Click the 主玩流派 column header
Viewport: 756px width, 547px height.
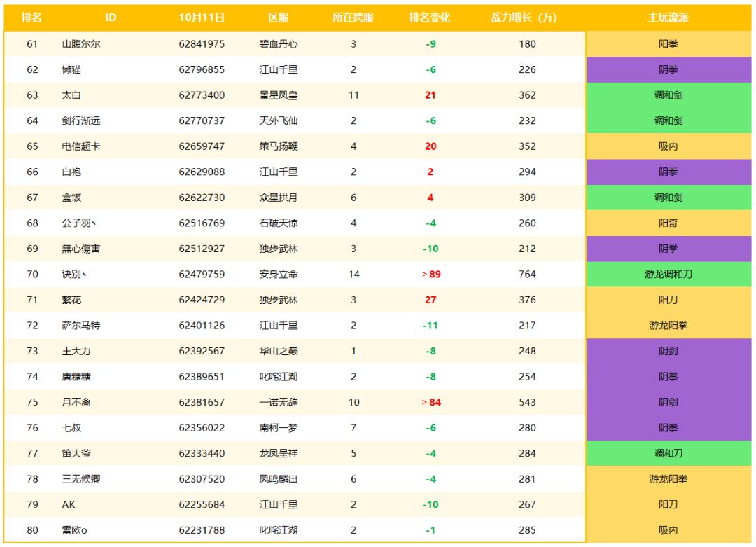[668, 18]
